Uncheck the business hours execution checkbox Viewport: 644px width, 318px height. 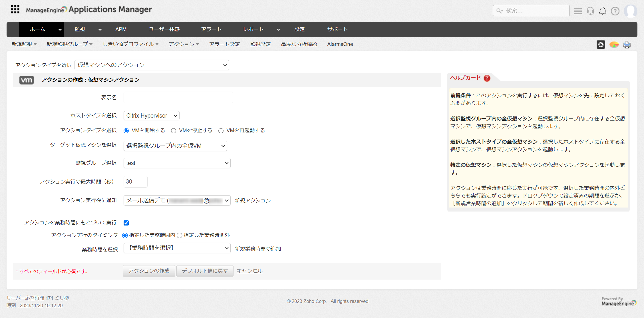coord(126,223)
